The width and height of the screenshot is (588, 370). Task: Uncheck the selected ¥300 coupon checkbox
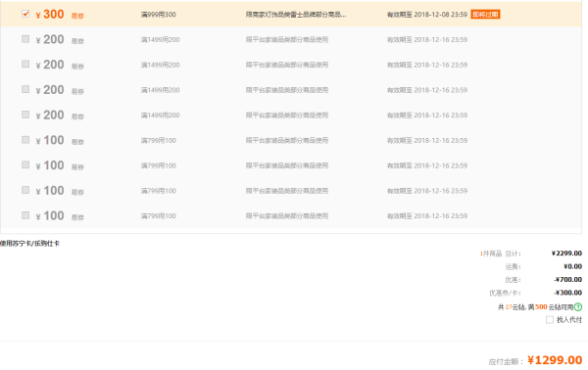pos(25,14)
